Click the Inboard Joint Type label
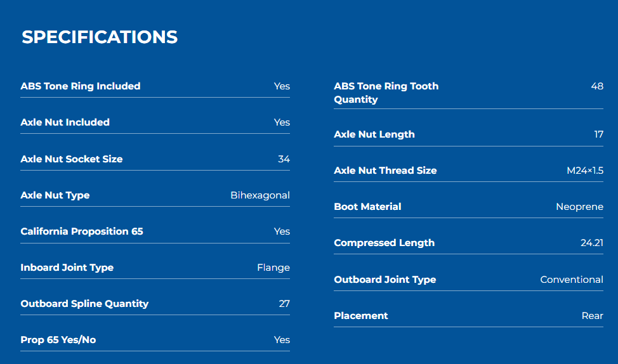 coord(67,268)
